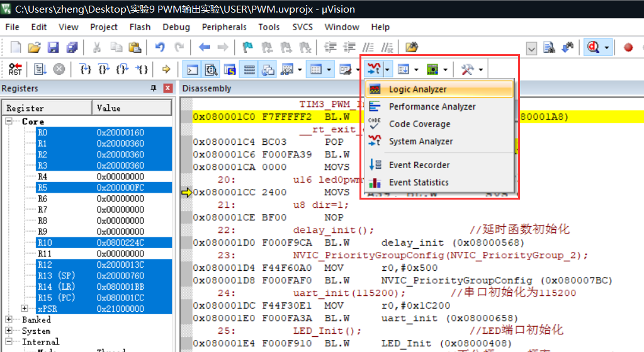Open System Viewer dropdown arrow

(445, 70)
